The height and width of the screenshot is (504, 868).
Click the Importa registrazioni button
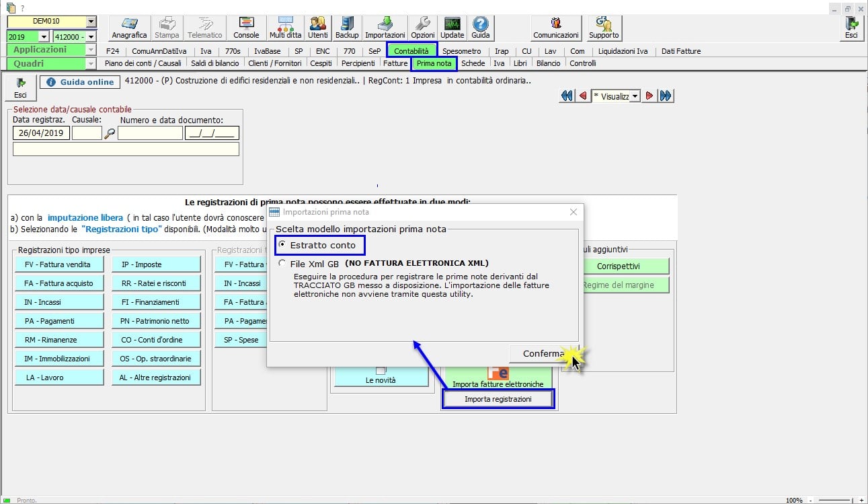[x=498, y=399]
